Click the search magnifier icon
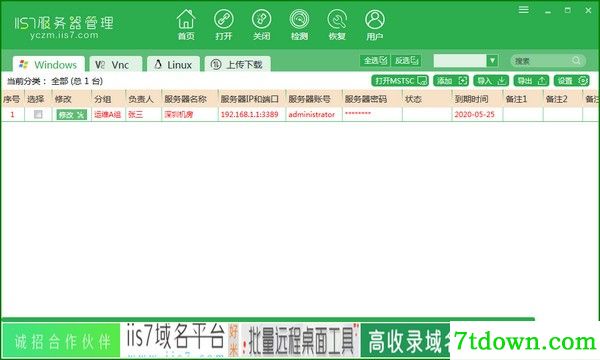600x360 pixels. click(x=576, y=60)
